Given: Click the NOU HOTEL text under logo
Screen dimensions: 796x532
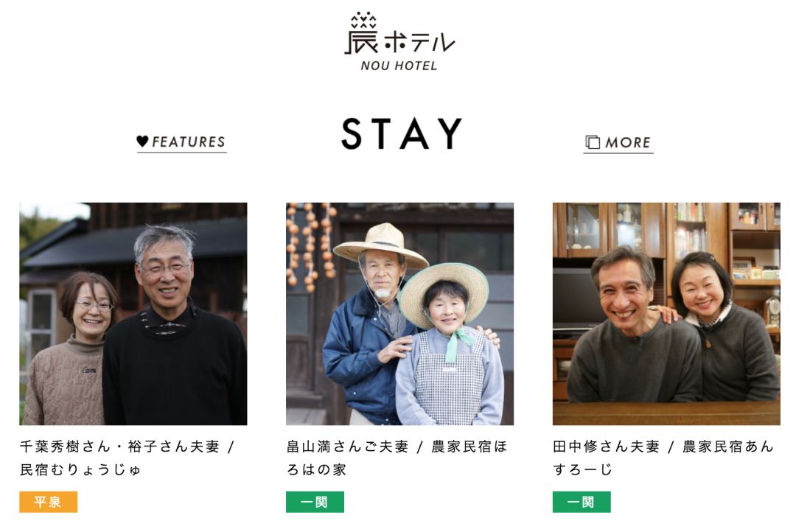Looking at the screenshot, I should pyautogui.click(x=399, y=66).
